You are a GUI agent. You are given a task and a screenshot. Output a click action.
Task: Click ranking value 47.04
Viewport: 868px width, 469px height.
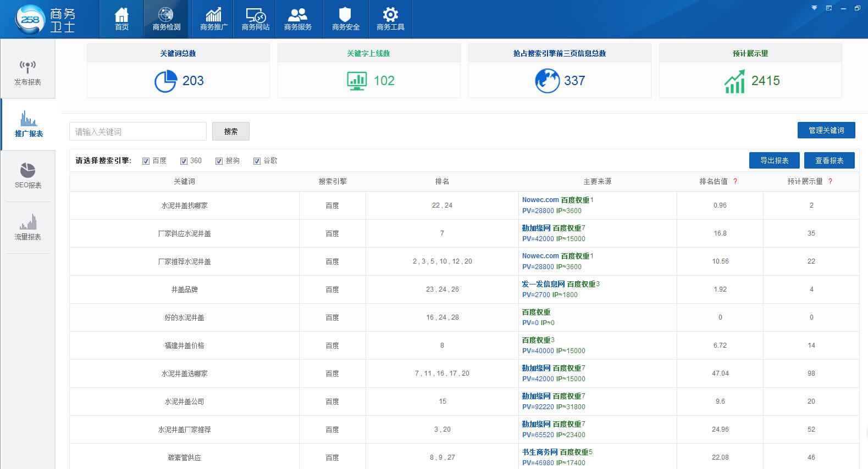tap(720, 373)
